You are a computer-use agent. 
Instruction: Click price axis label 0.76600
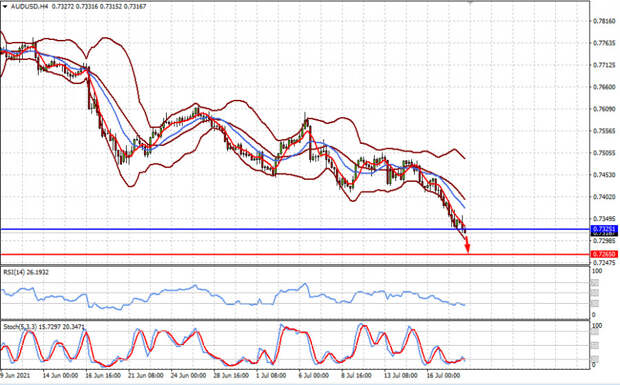pyautogui.click(x=605, y=87)
